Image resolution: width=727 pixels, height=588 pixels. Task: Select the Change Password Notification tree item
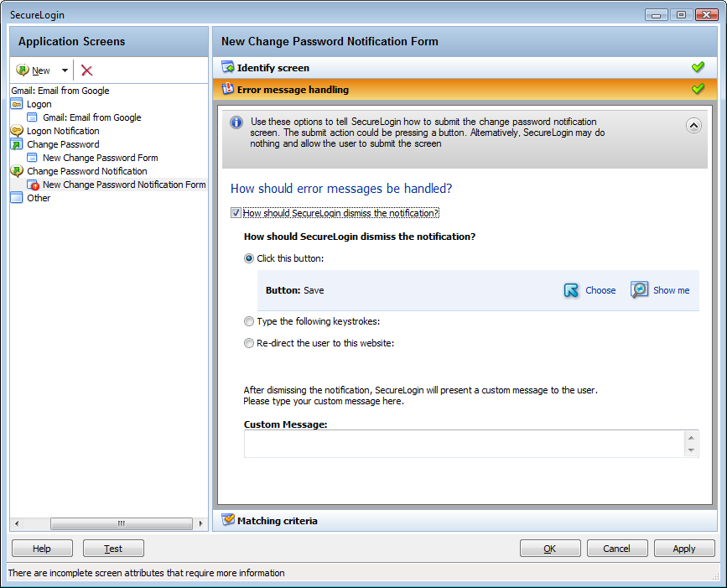point(86,171)
